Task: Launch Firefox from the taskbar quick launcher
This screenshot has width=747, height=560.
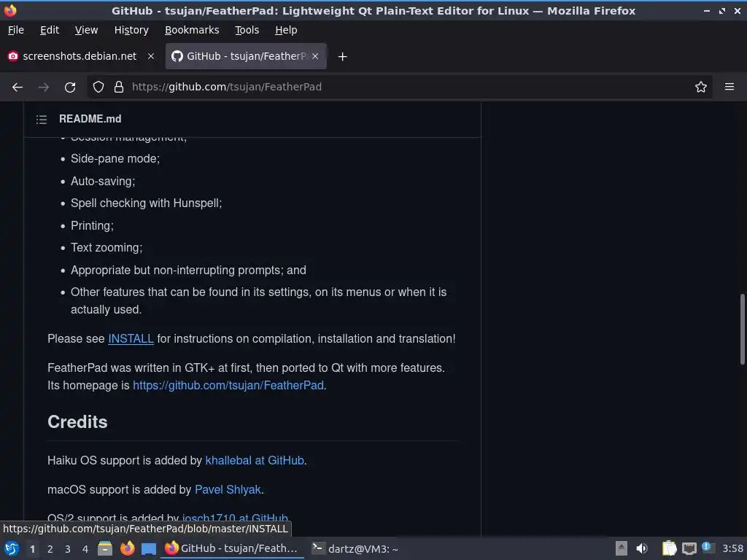Action: click(x=127, y=548)
